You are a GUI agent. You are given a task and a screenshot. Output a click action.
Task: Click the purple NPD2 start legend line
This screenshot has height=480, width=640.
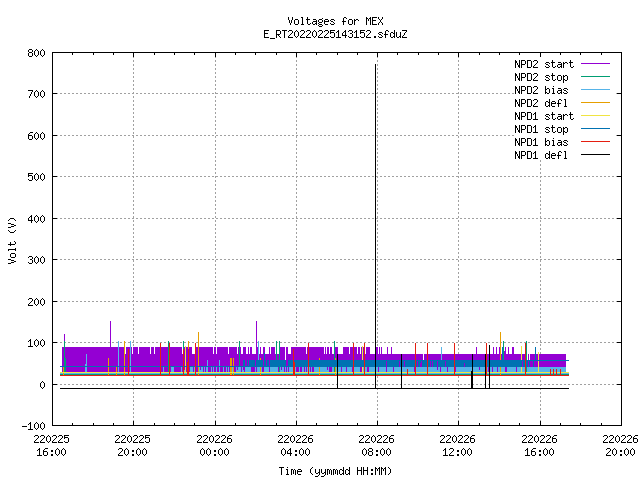pyautogui.click(x=595, y=64)
